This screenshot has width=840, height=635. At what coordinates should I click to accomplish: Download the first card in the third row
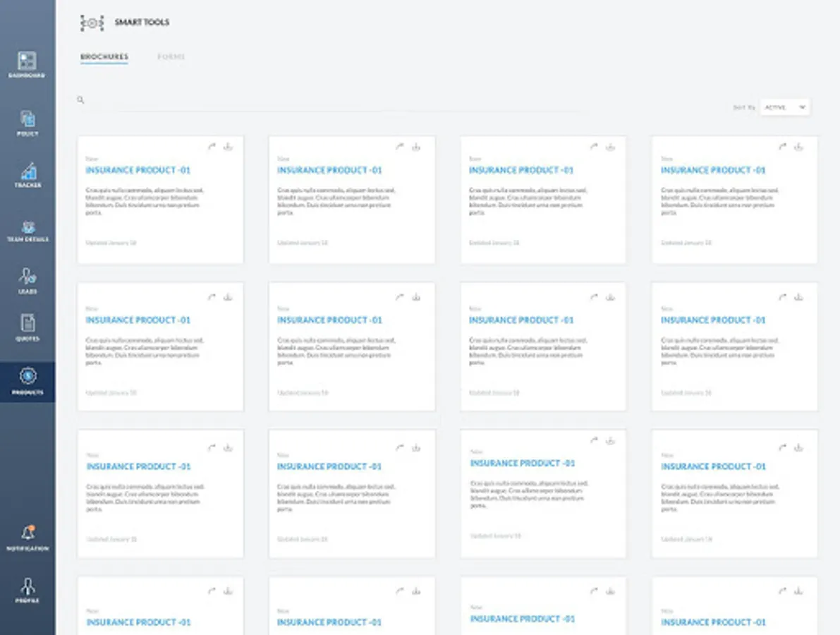(229, 447)
